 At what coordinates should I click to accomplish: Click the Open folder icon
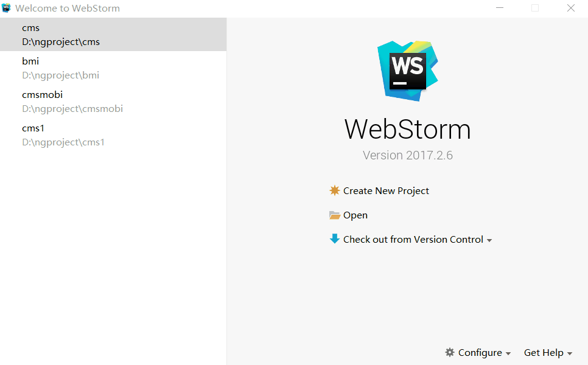point(335,215)
